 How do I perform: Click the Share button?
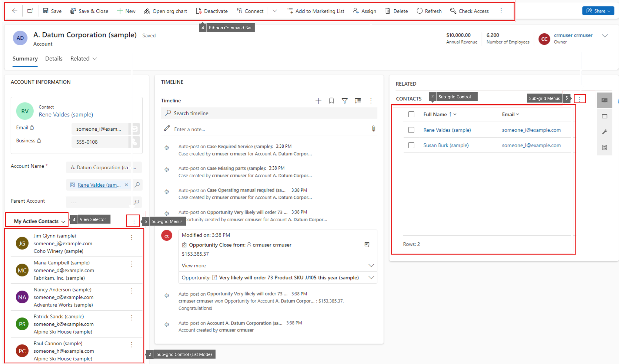598,11
